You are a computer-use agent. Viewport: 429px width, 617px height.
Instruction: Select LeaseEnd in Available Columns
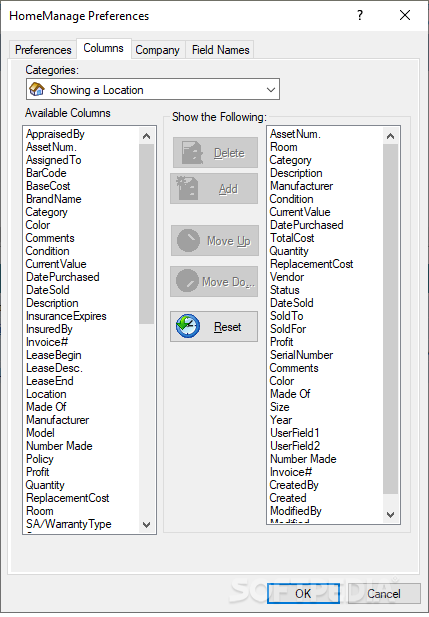[50, 381]
